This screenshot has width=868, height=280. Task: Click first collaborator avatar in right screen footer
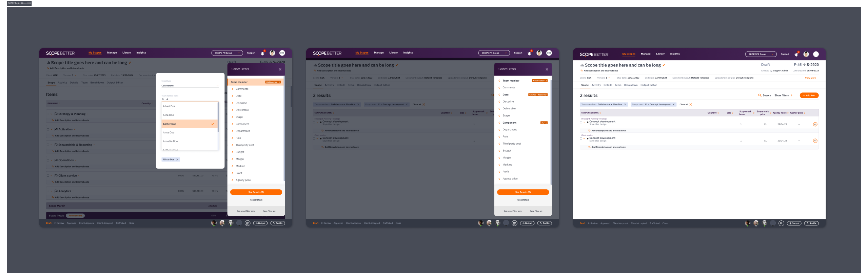pos(747,223)
